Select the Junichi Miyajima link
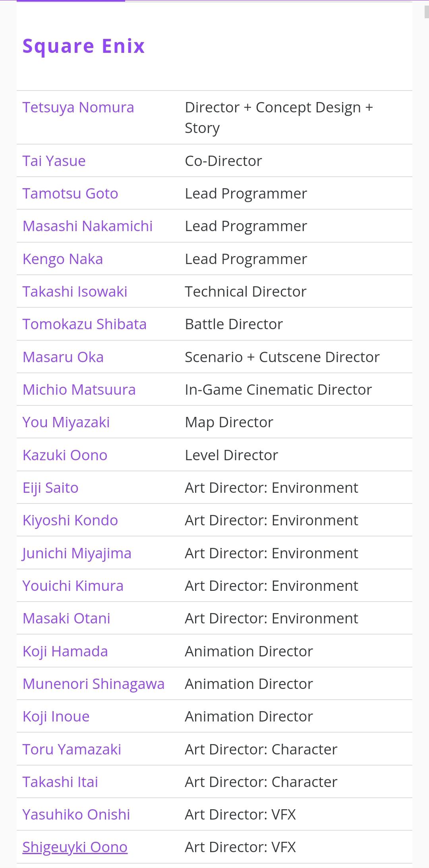This screenshot has height=868, width=429. click(77, 553)
